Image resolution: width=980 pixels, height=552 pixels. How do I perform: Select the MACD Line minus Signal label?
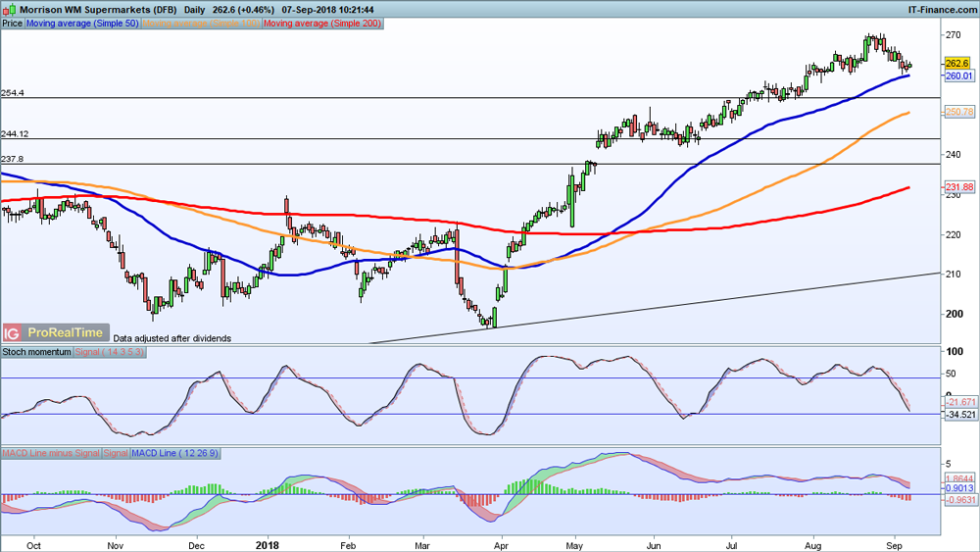coord(51,453)
